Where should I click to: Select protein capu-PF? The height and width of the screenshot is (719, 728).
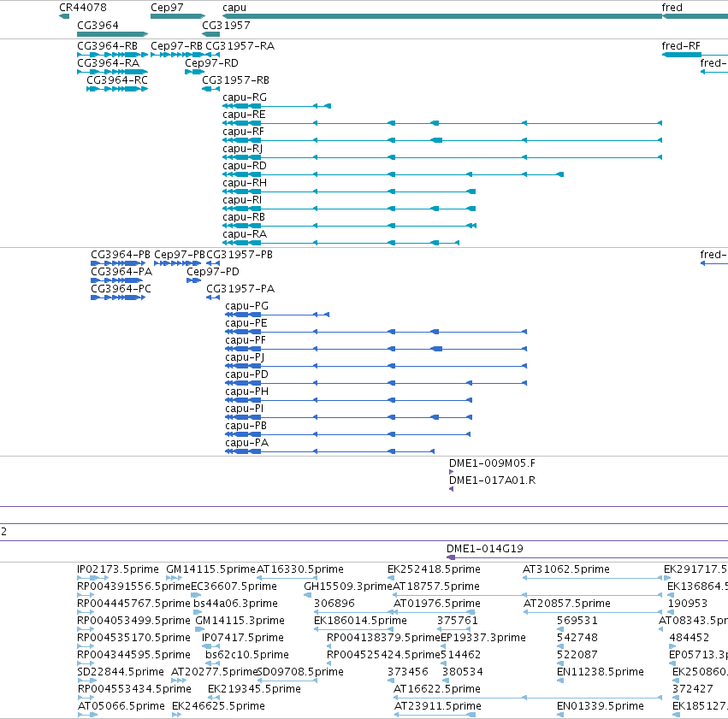pos(376,349)
